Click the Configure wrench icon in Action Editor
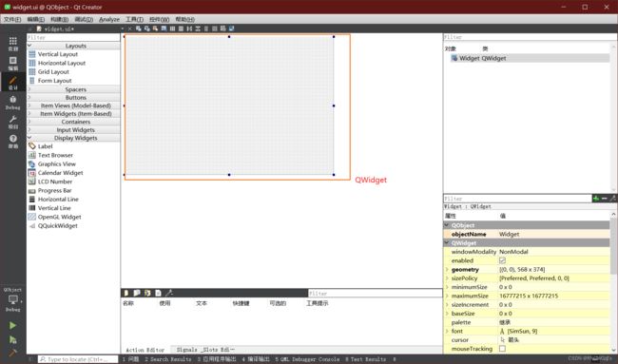618x364 pixels. [169, 293]
